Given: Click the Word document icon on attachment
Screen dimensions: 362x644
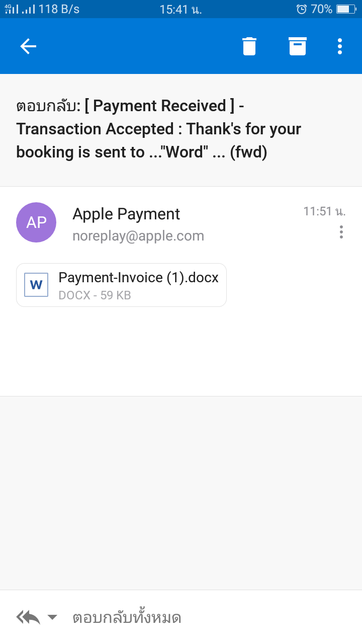Looking at the screenshot, I should (36, 285).
